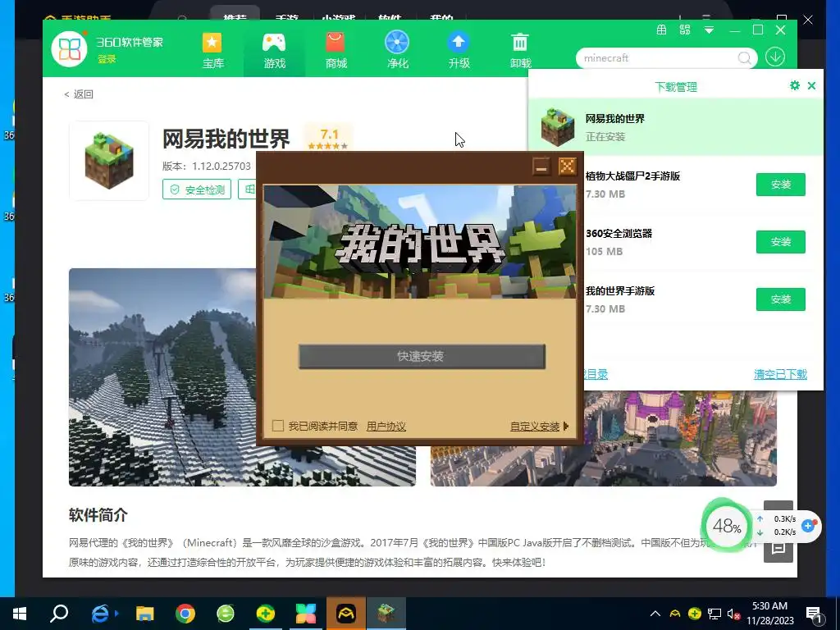Launch Internet Explorer from taskbar
This screenshot has height=630, width=840.
[100, 614]
